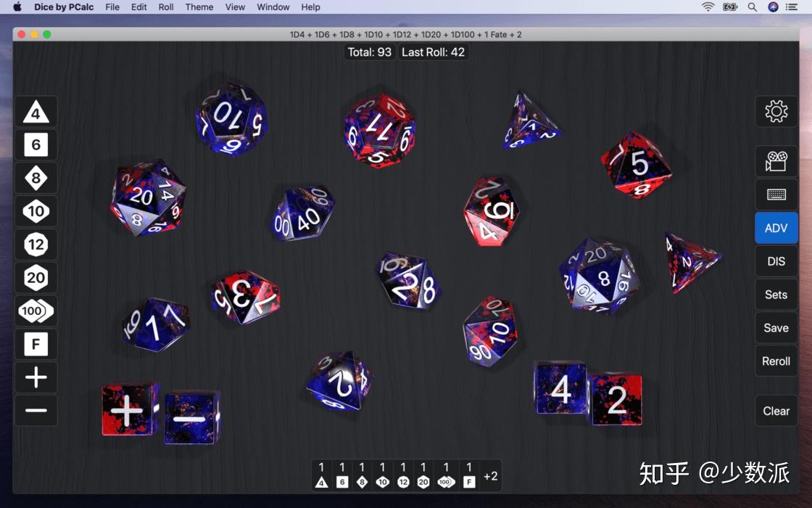812x508 pixels.
Task: Click the Reroll button
Action: pyautogui.click(x=776, y=361)
